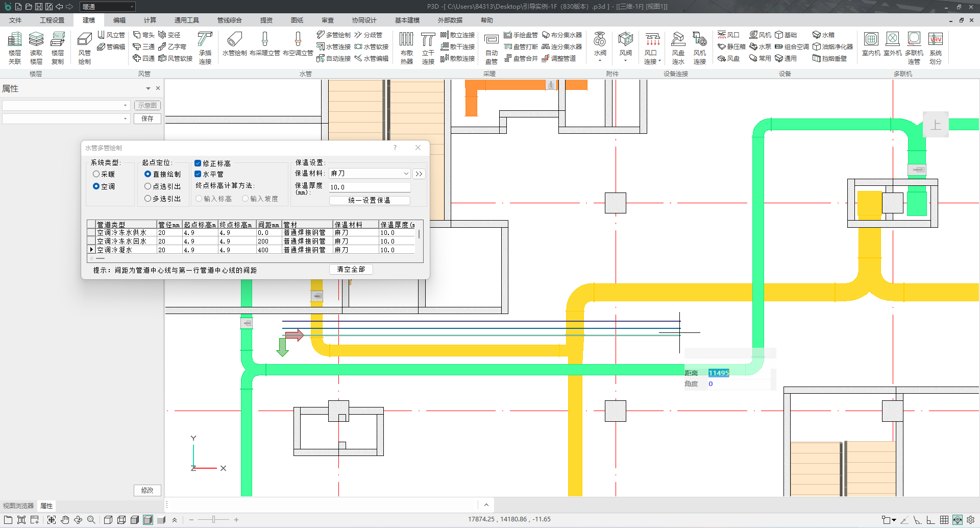Select the 采暖 system type radio button

pyautogui.click(x=96, y=174)
